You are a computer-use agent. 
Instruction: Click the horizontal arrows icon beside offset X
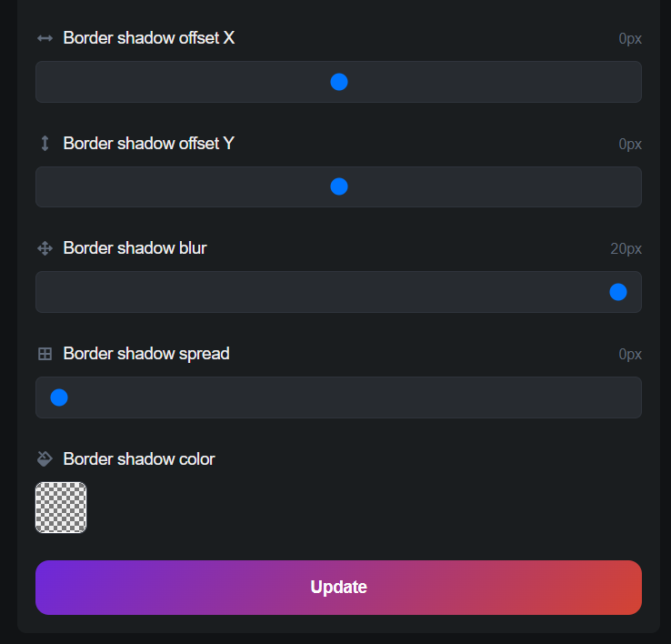click(x=45, y=38)
